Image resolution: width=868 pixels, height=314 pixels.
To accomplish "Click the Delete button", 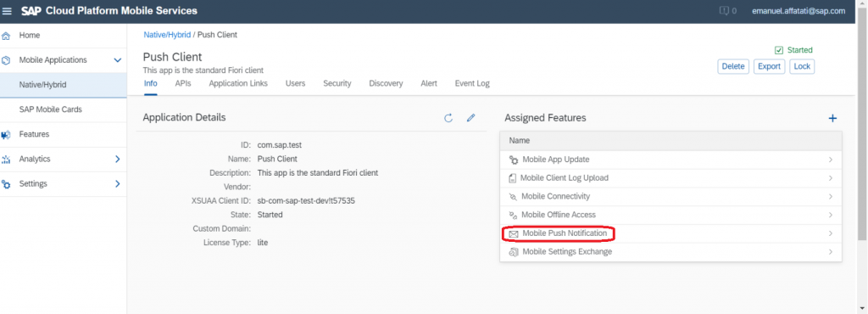I will point(733,66).
